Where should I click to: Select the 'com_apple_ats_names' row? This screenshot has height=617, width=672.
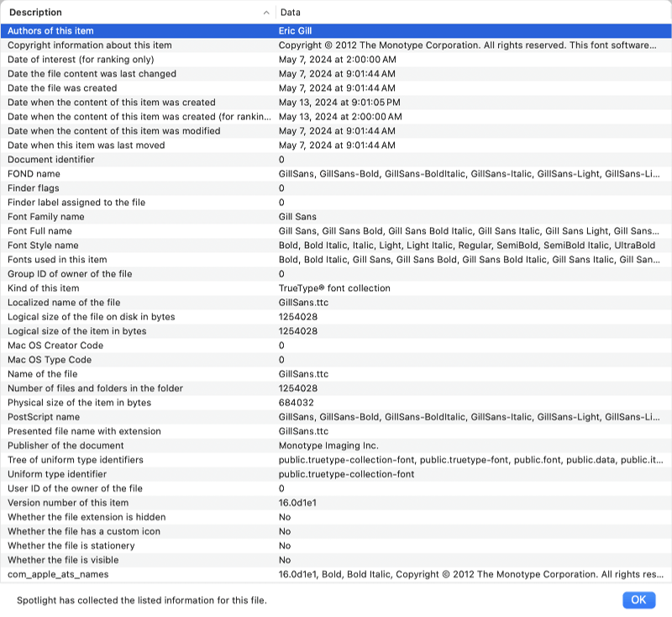click(336, 574)
